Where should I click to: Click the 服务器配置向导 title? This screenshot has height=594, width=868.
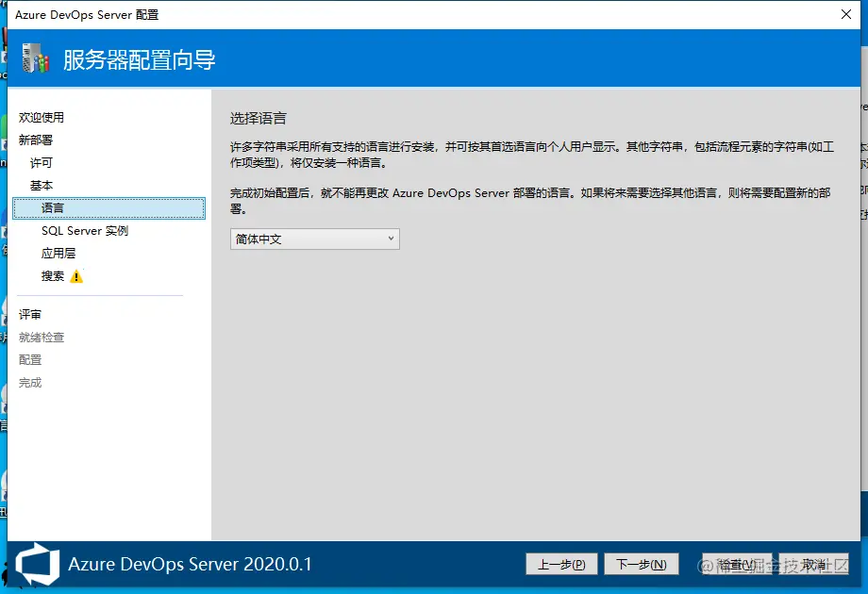[139, 59]
